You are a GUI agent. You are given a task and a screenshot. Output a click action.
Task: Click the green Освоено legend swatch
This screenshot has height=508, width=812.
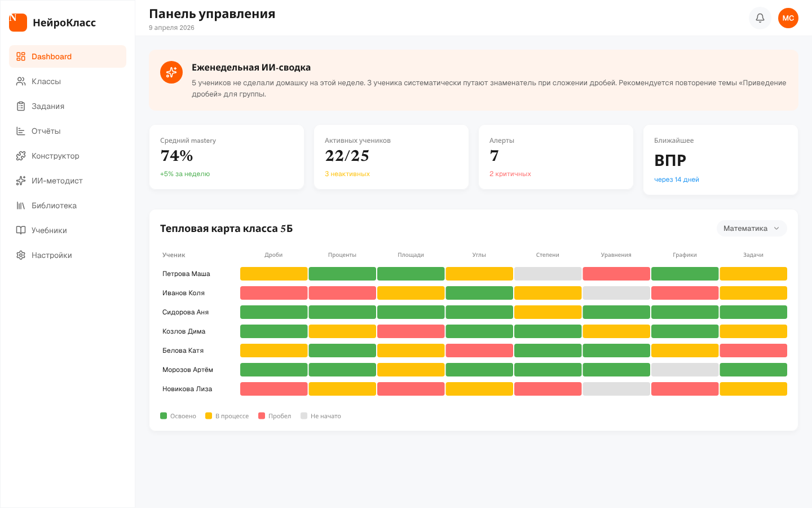pos(164,416)
